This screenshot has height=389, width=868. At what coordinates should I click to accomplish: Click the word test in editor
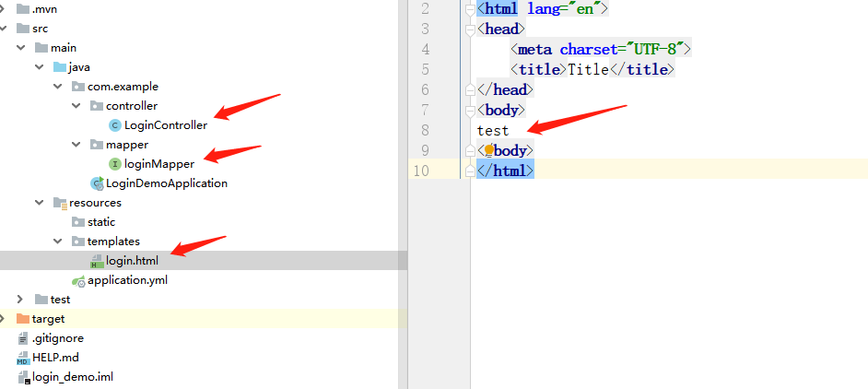pyautogui.click(x=493, y=130)
